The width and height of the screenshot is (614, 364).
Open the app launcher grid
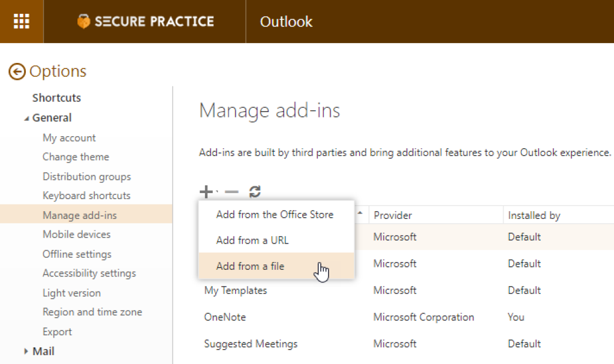[x=22, y=21]
